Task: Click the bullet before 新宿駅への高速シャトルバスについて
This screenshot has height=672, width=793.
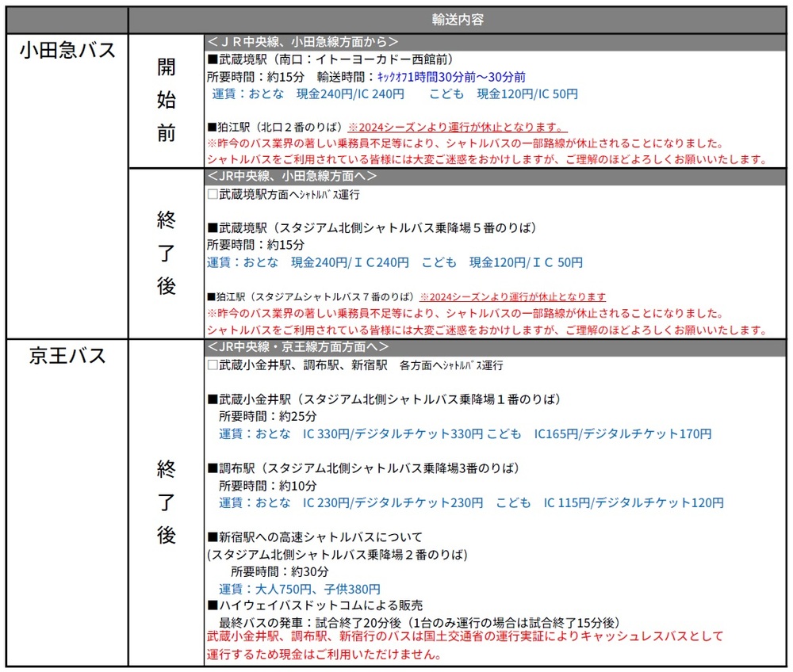Action: [212, 537]
